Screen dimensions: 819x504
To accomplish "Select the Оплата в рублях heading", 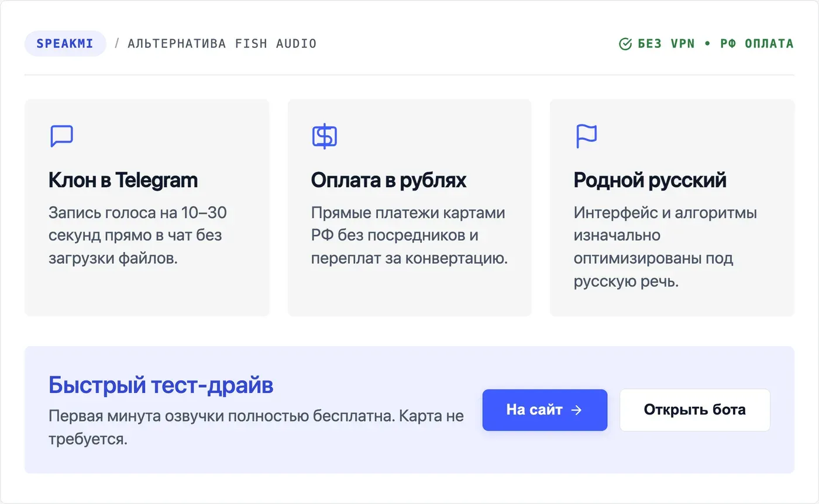I will click(x=388, y=180).
